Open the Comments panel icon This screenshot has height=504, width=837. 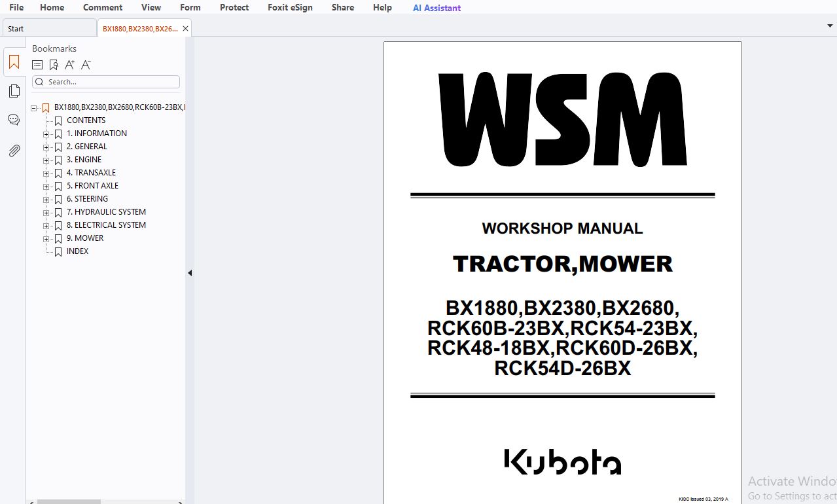(x=14, y=120)
